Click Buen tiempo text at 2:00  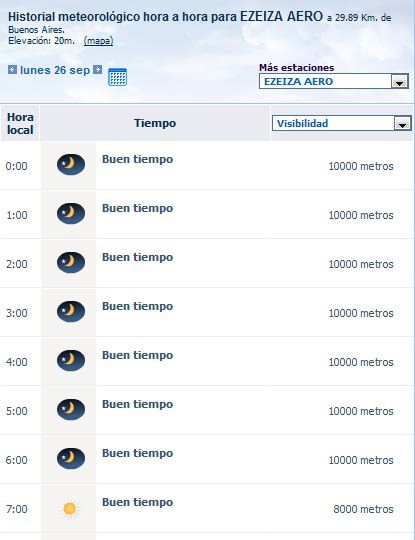(137, 257)
